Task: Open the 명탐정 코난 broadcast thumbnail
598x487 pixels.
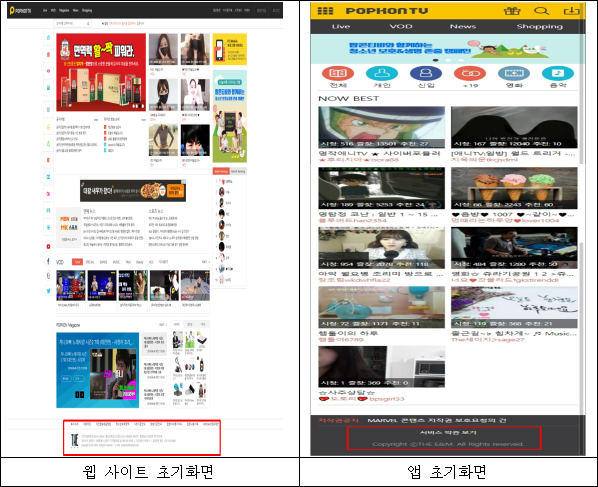Action: 381,188
